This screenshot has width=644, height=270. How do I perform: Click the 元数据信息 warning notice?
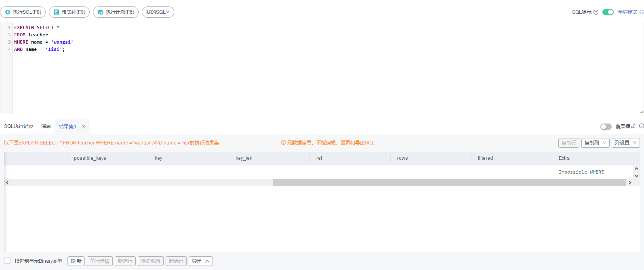(328, 143)
